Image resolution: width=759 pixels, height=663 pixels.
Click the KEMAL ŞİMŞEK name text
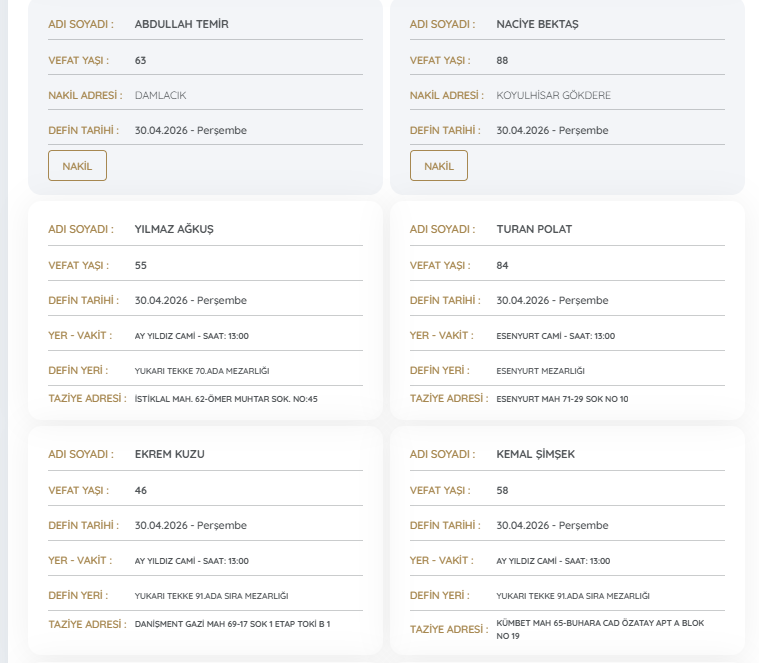tap(535, 454)
